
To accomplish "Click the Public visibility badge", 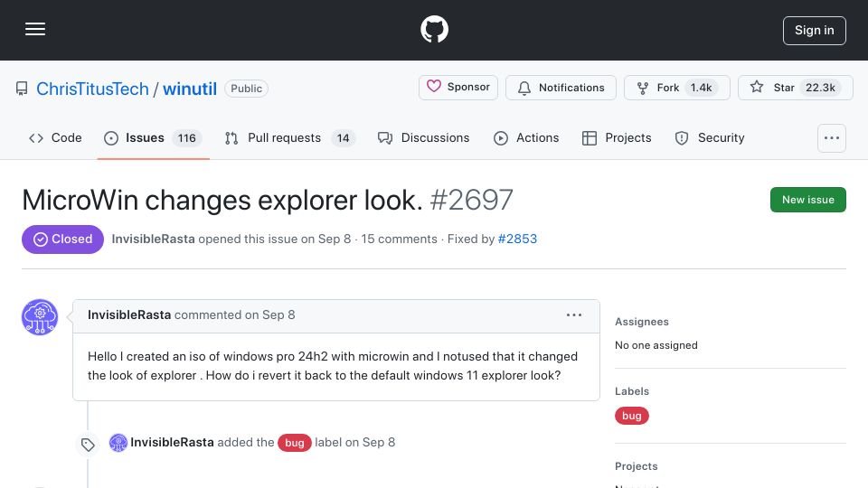I will click(x=246, y=89).
